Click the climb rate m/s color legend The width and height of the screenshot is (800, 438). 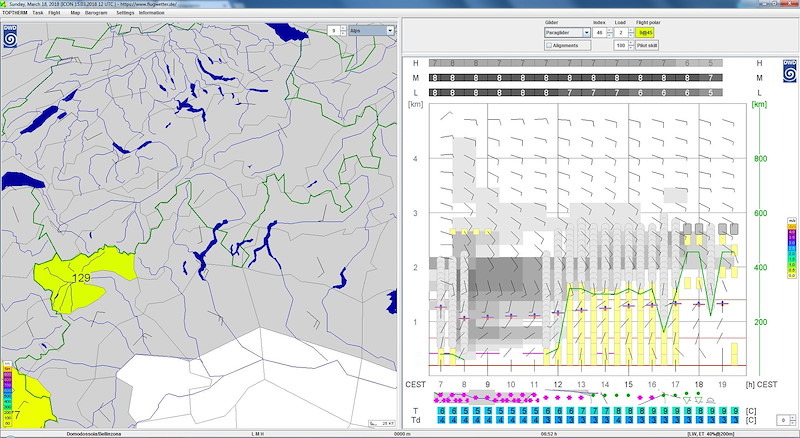(x=792, y=248)
